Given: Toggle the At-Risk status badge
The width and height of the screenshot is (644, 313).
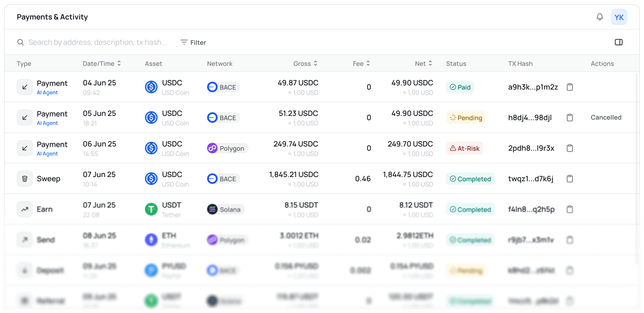Looking at the screenshot, I should tap(464, 148).
